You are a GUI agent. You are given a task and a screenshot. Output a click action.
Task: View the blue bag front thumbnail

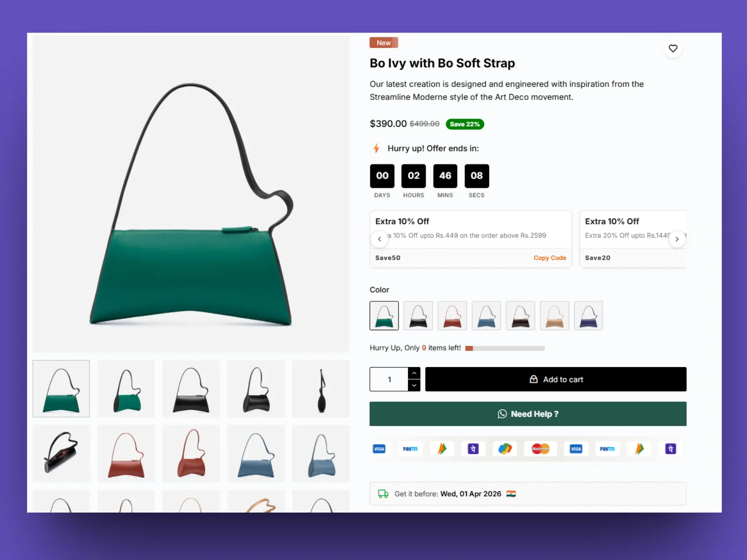click(256, 454)
